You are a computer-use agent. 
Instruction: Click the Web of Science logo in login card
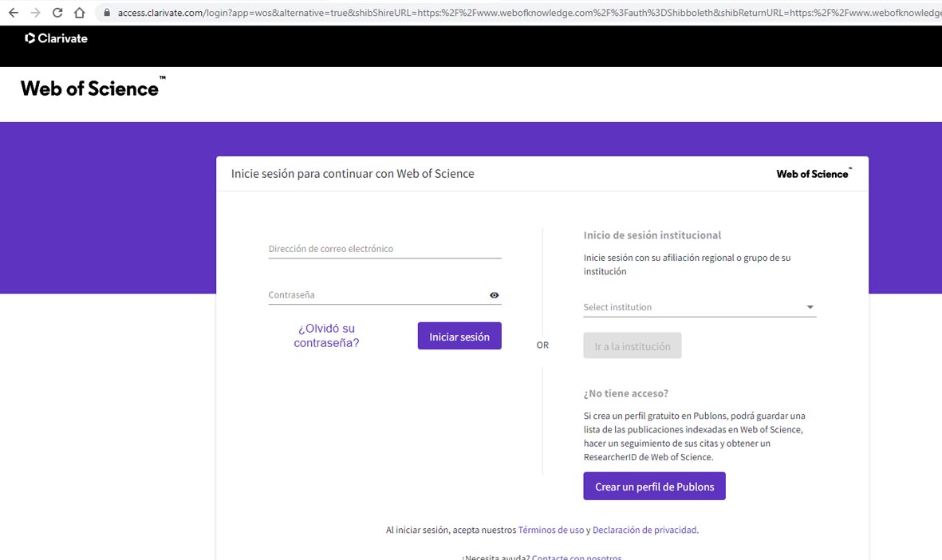pyautogui.click(x=814, y=174)
